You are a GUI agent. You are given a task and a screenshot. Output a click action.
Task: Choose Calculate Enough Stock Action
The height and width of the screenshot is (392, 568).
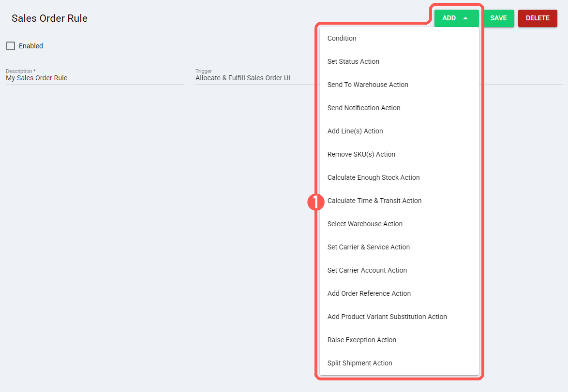point(399,177)
